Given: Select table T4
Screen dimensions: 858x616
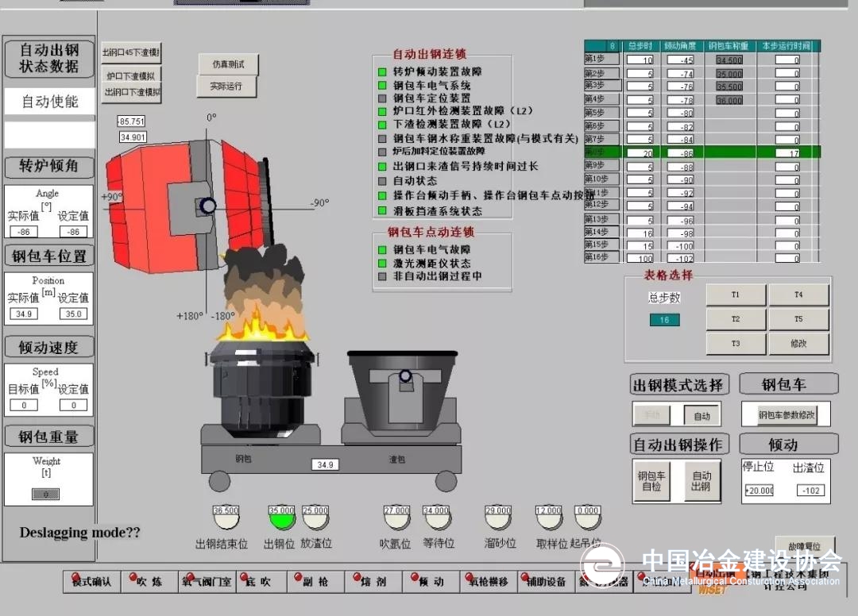Looking at the screenshot, I should [798, 295].
